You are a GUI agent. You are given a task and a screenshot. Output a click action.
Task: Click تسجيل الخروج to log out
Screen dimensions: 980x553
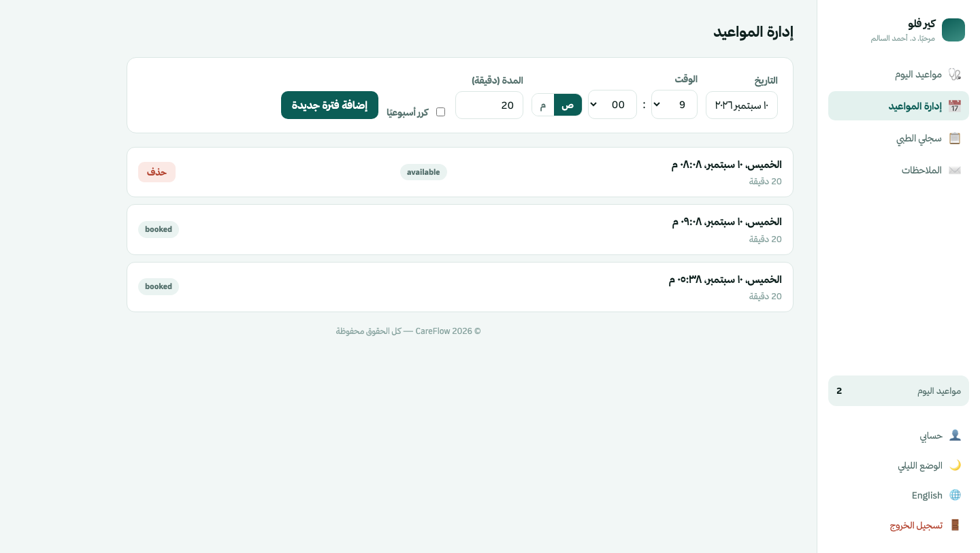pos(898,525)
